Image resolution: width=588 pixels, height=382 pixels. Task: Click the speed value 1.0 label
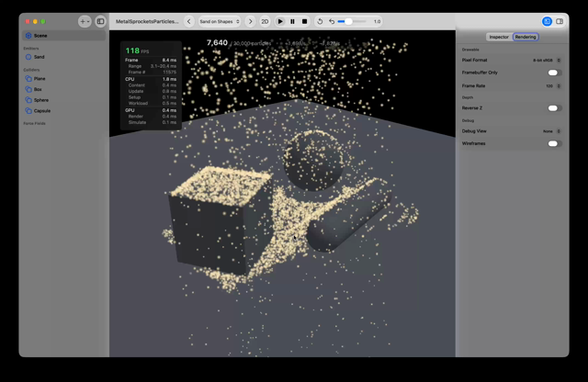pyautogui.click(x=378, y=21)
